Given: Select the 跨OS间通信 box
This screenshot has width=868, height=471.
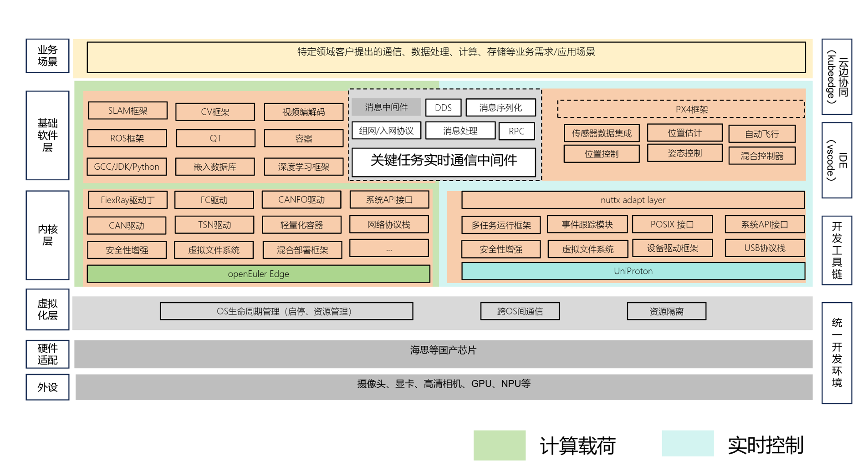Looking at the screenshot, I should (520, 311).
